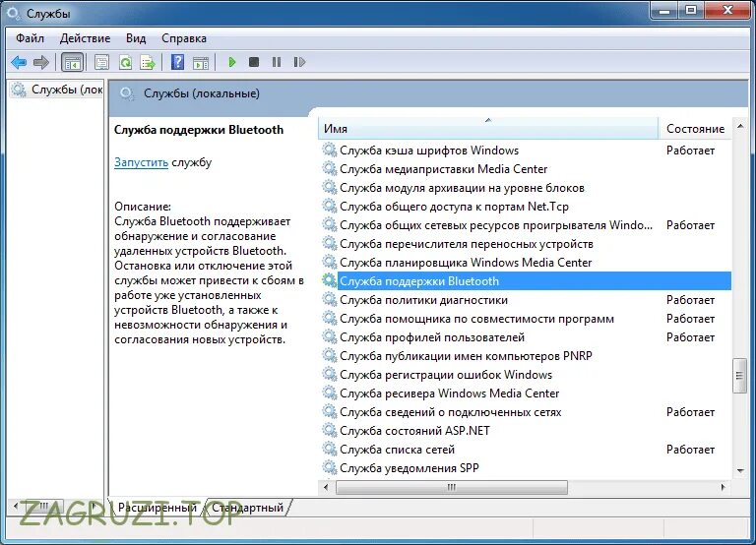Open the Help question mark icon
This screenshot has width=756, height=545.
tap(178, 62)
